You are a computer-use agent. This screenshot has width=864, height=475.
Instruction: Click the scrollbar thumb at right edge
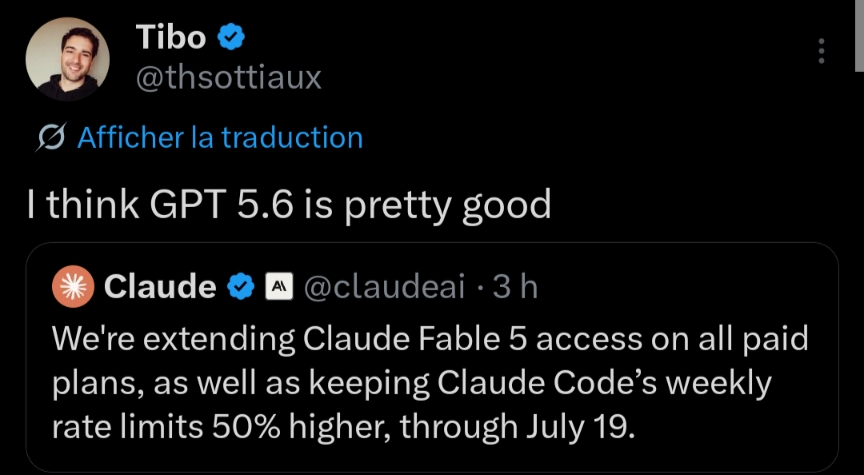(x=859, y=35)
